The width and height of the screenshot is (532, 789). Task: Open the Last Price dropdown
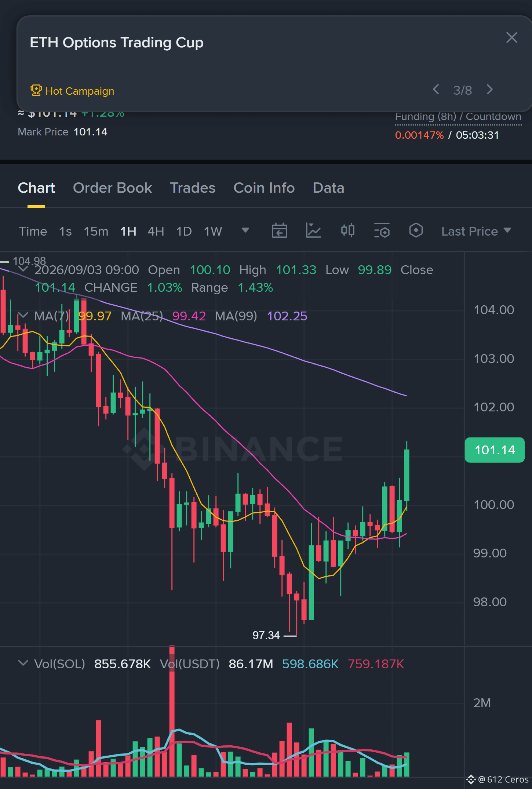[x=476, y=231]
